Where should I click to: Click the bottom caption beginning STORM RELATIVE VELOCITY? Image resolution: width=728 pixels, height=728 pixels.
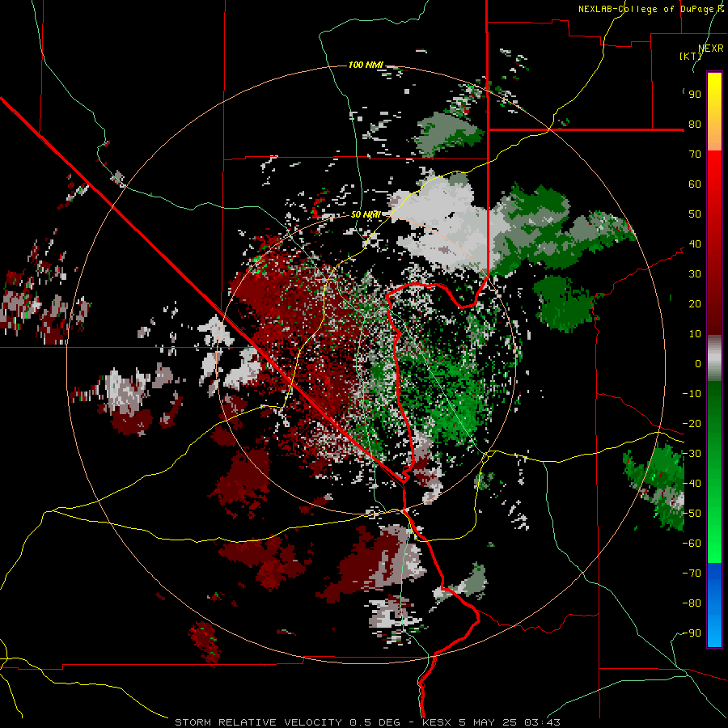pyautogui.click(x=367, y=722)
